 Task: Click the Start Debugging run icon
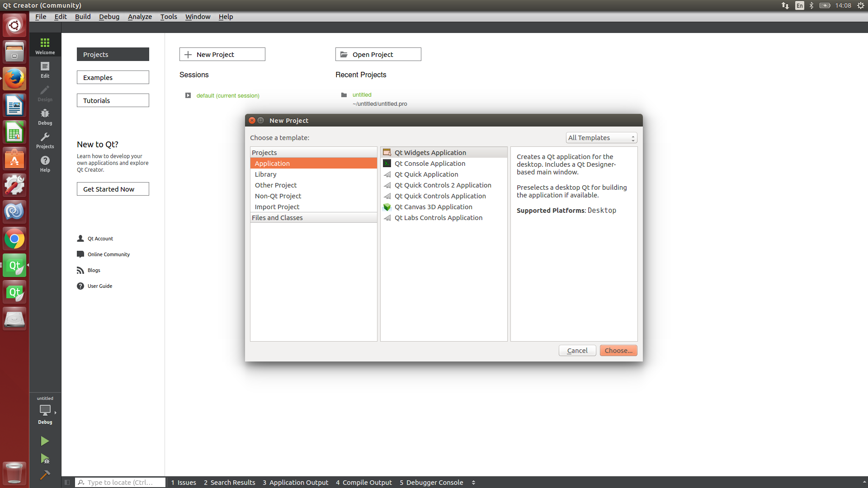pos(45,459)
